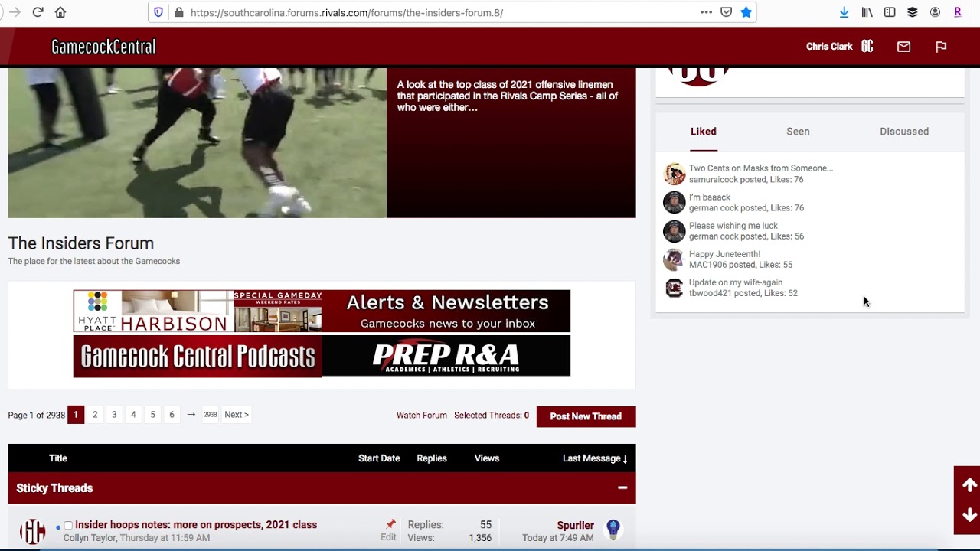Viewport: 980px width, 551px height.
Task: Open Alerts & Newsletters banner
Action: coord(447,311)
